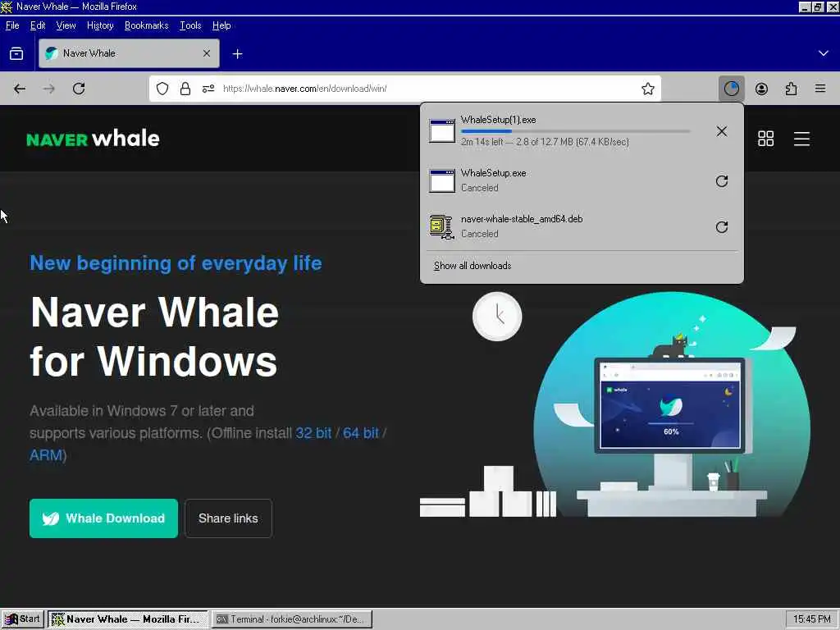
Task: Open the Firefox application menu
Action: coord(820,89)
